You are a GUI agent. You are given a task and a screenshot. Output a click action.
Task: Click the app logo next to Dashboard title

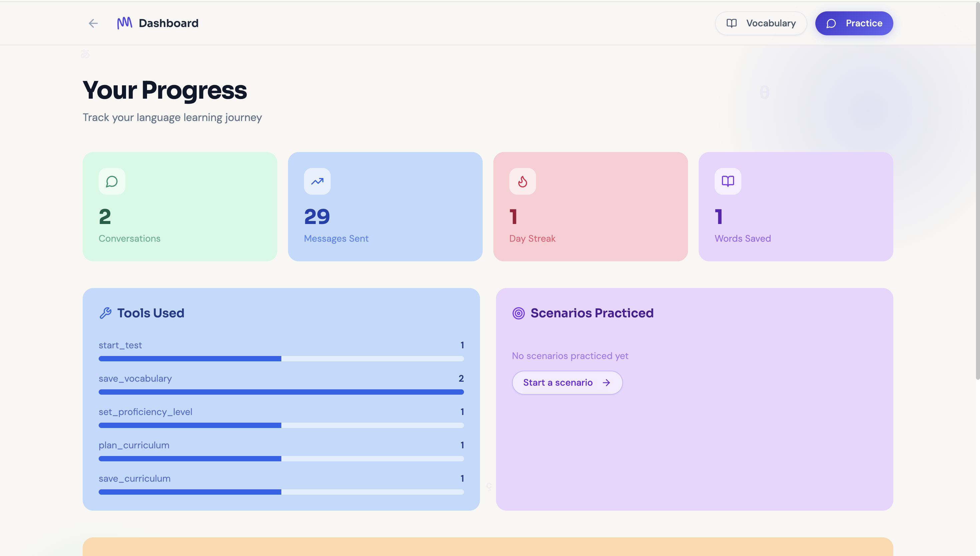[x=124, y=23]
